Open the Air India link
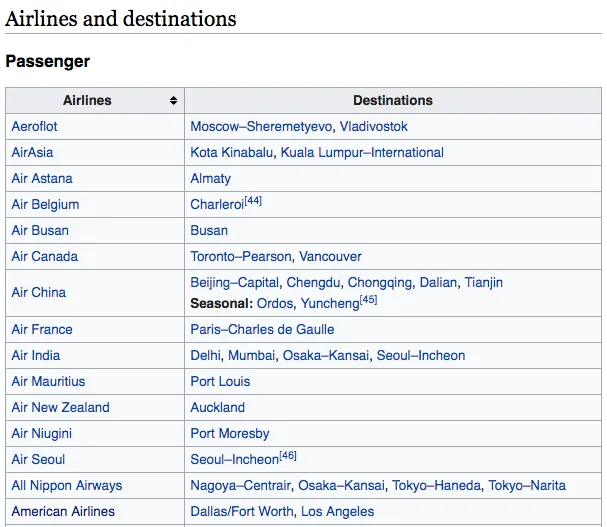Screen dimensions: 607x527 pos(36,356)
